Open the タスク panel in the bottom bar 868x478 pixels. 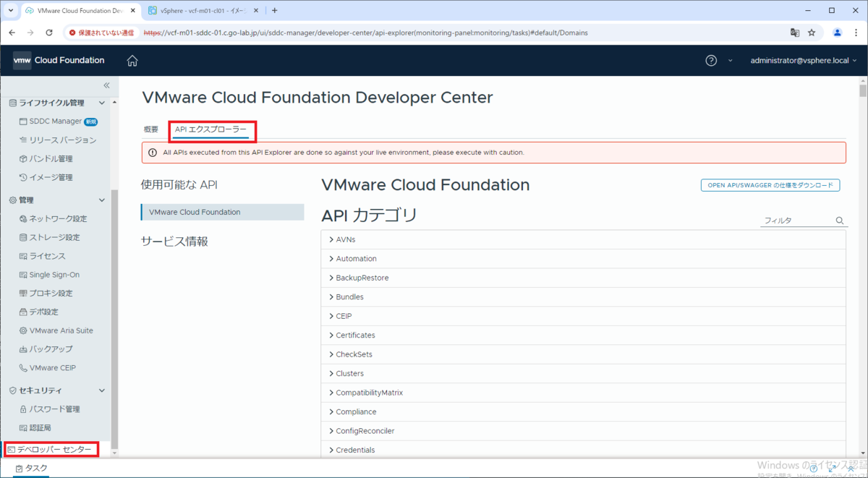point(32,469)
